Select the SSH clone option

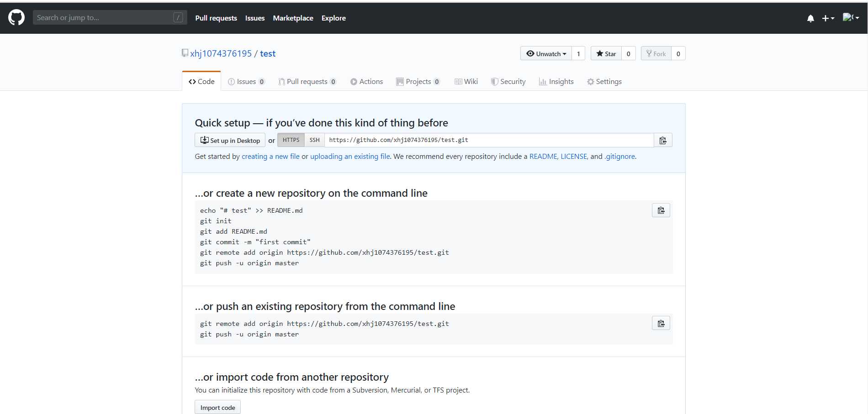tap(315, 140)
